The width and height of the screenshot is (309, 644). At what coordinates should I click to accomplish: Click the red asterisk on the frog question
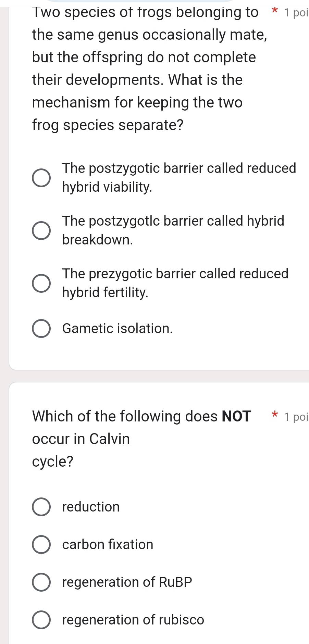[x=275, y=11]
